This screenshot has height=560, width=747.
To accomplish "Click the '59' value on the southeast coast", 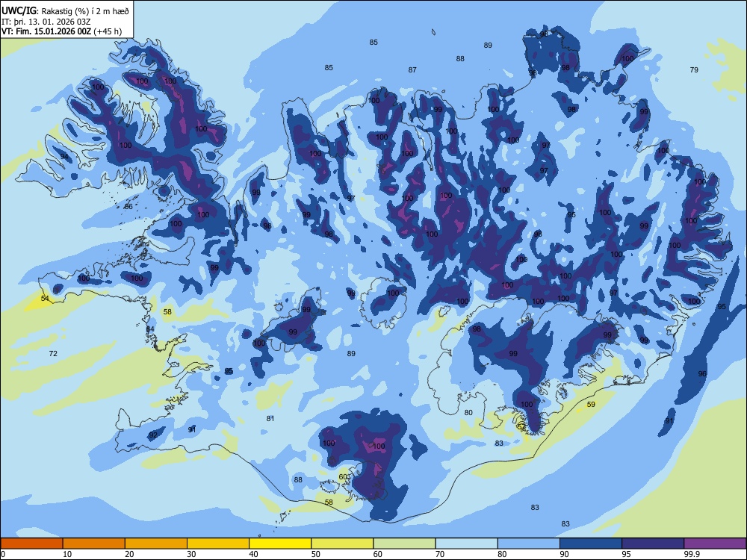I will (591, 404).
